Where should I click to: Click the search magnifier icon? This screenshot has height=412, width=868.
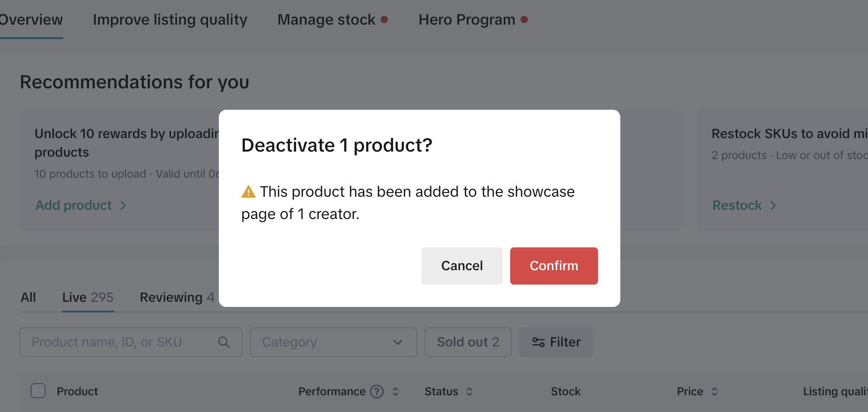(224, 342)
